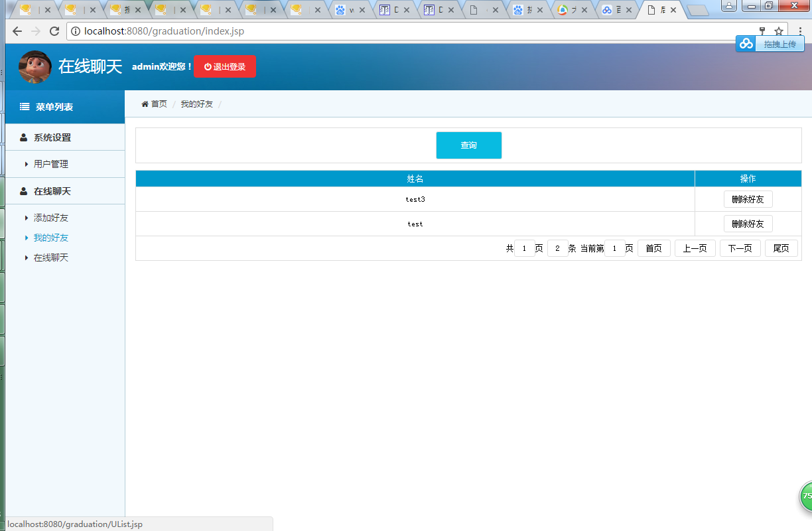The height and width of the screenshot is (531, 812).
Task: Click the 下一页 pagination button
Action: tap(740, 248)
